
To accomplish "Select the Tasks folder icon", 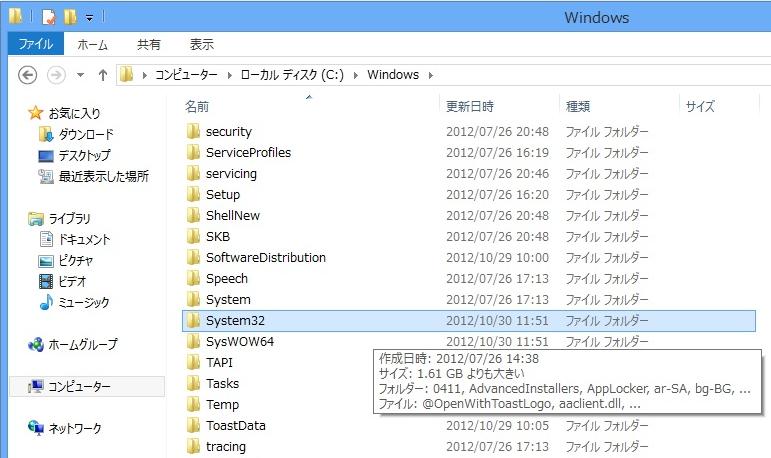I will click(x=193, y=383).
